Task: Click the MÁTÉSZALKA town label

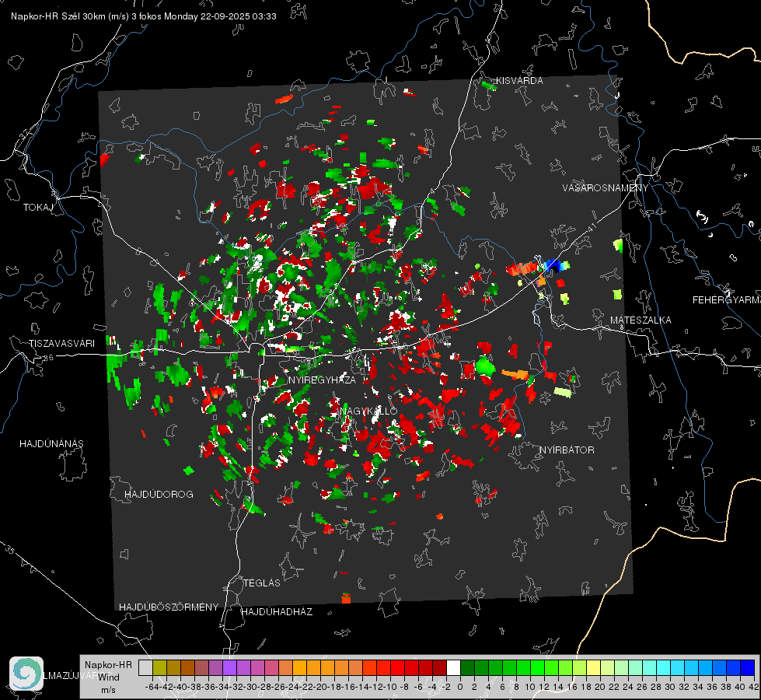Action: coord(641,320)
